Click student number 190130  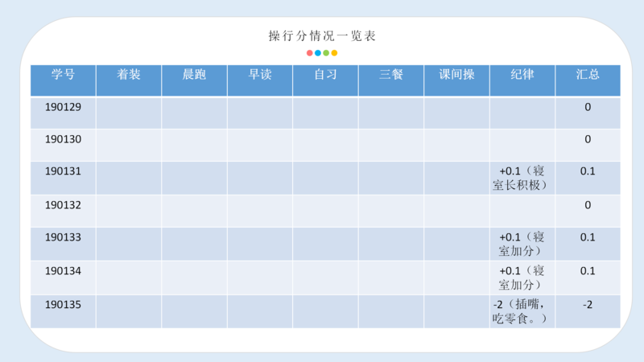pos(64,139)
